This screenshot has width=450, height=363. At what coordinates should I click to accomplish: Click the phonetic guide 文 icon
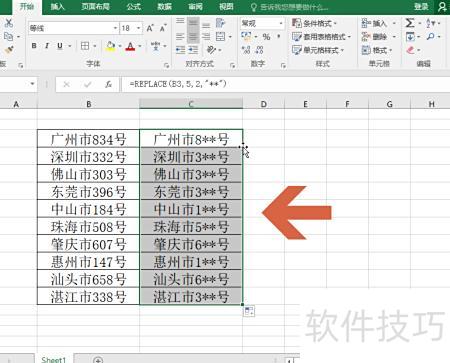coord(155,46)
